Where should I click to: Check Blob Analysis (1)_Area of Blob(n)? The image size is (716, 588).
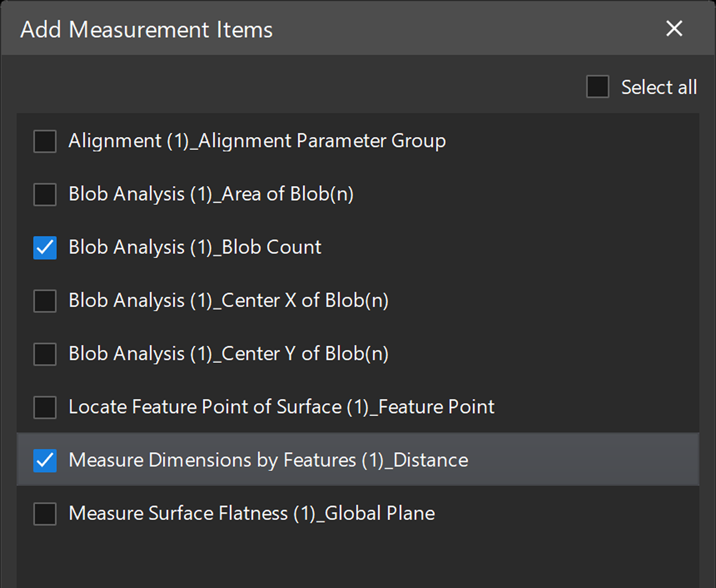(45, 195)
